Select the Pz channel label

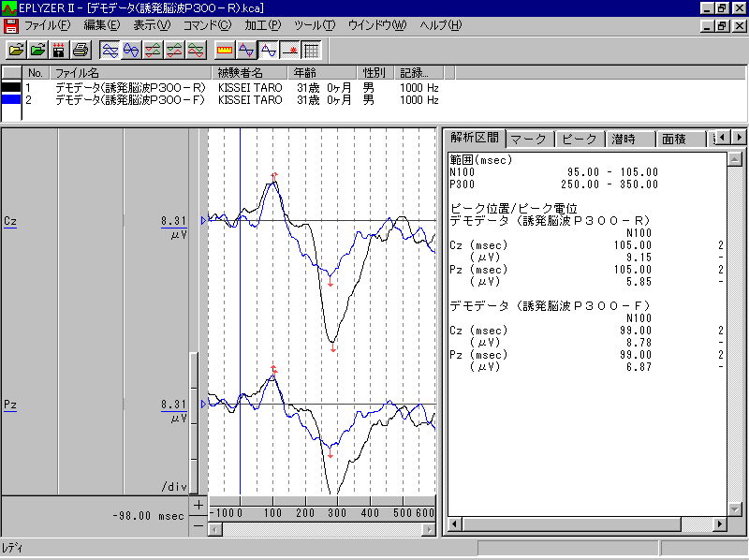(x=10, y=405)
